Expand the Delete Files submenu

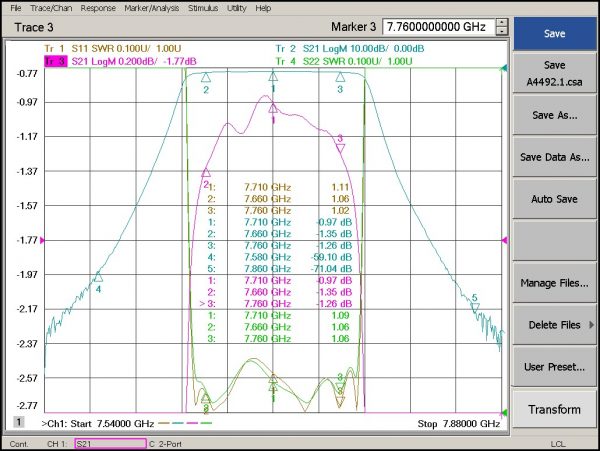(555, 324)
